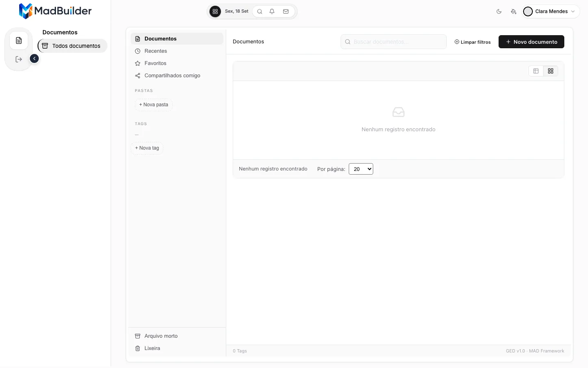Click the '0 Tags' footer text
588x368 pixels.
240,351
